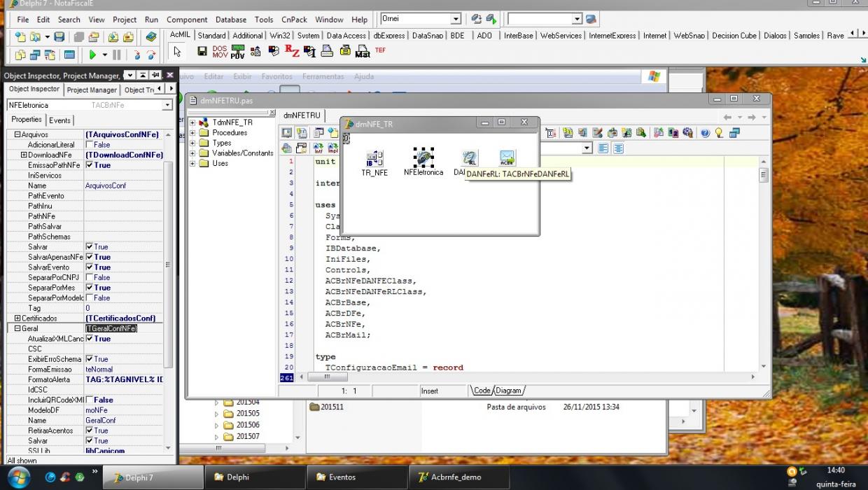Uncheck the SepararPorMes property
The height and width of the screenshot is (490, 868).
(90, 288)
